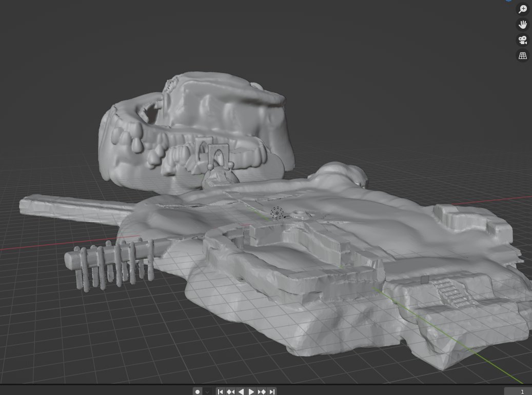Toggle the camera view icon
532x395 pixels.
tap(522, 40)
